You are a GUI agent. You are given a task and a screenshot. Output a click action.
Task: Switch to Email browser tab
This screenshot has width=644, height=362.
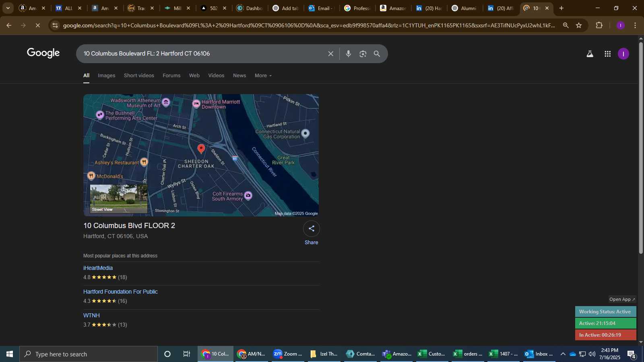[x=322, y=8]
